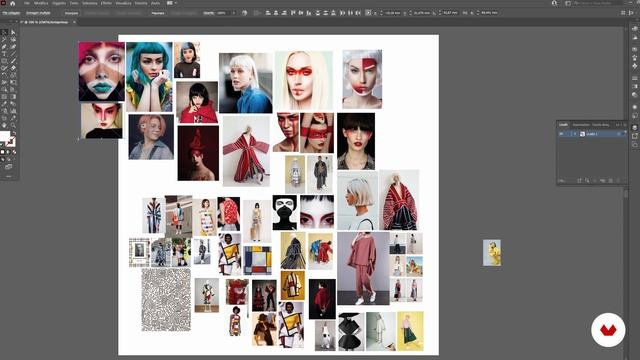The height and width of the screenshot is (360, 640).
Task: Open the edit toolbar three-dots button
Action: point(8,176)
